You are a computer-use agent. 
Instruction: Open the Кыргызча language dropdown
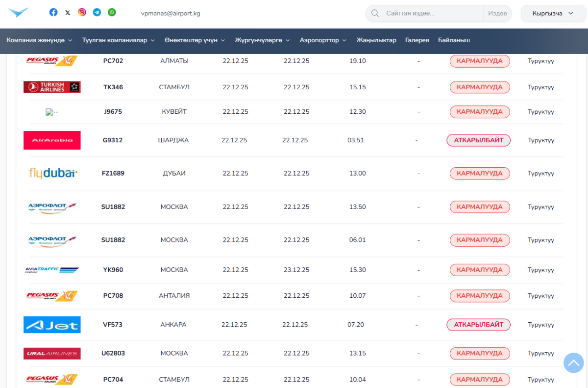(x=552, y=13)
